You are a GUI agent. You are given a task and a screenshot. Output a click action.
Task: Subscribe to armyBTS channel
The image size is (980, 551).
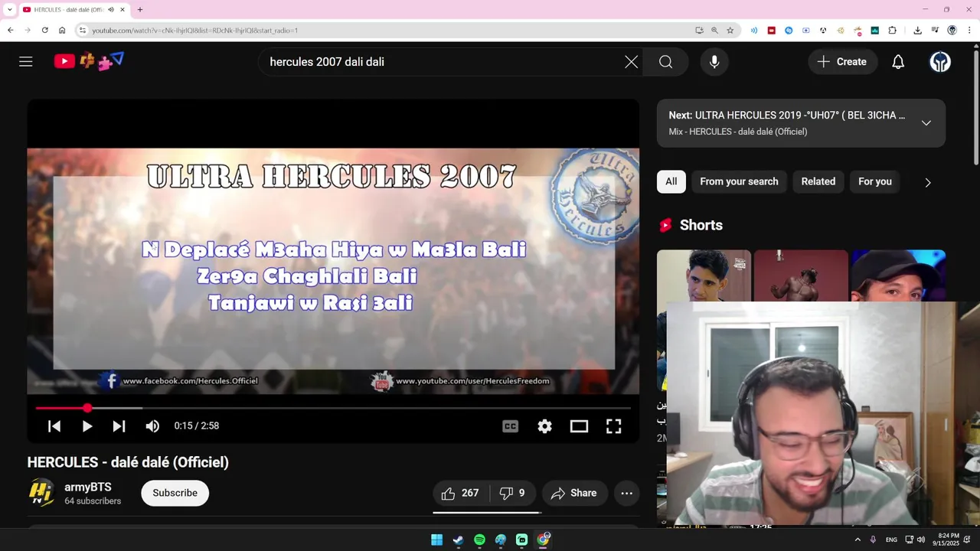tap(175, 494)
